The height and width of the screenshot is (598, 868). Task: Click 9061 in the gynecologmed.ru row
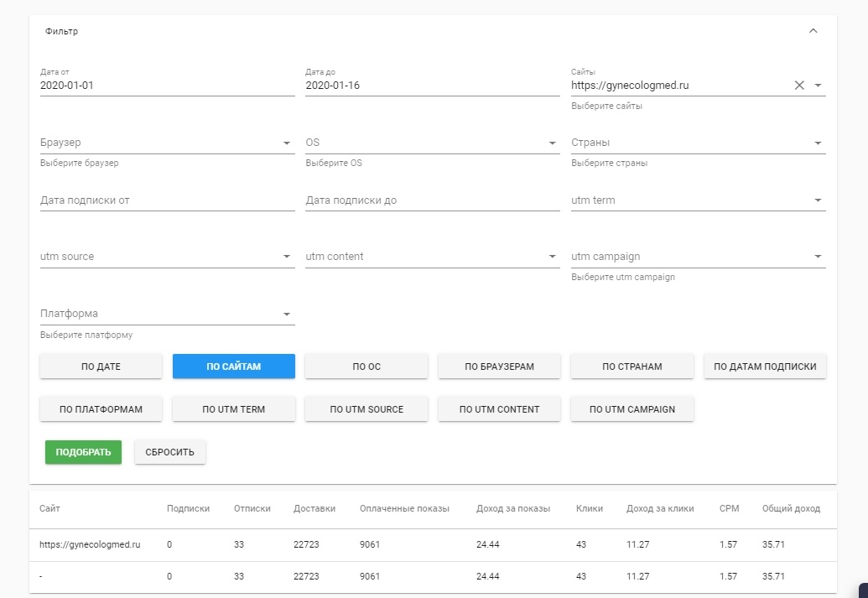pos(370,544)
